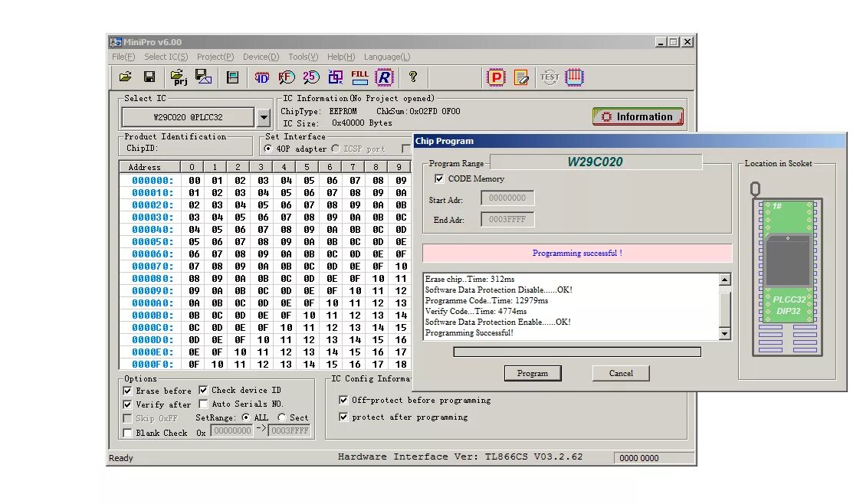This screenshot has width=863, height=504.
Task: Click the red P program chip icon
Action: click(496, 77)
